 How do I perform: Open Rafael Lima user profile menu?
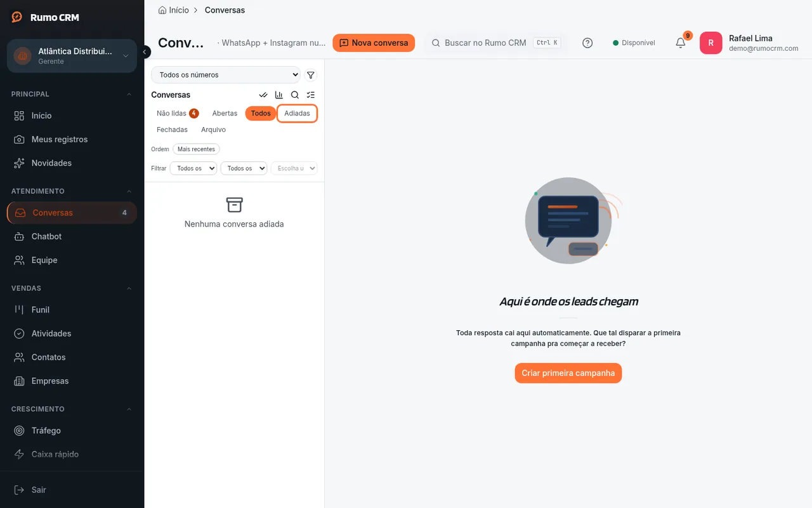click(749, 43)
